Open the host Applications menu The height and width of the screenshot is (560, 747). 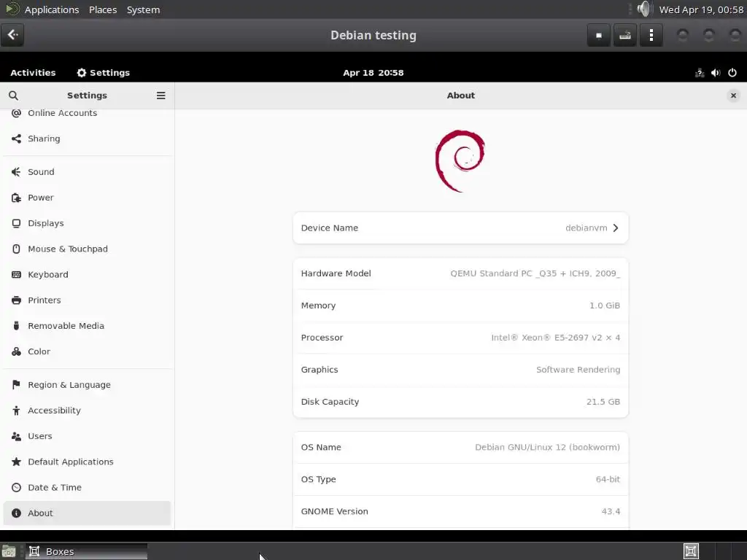point(52,9)
